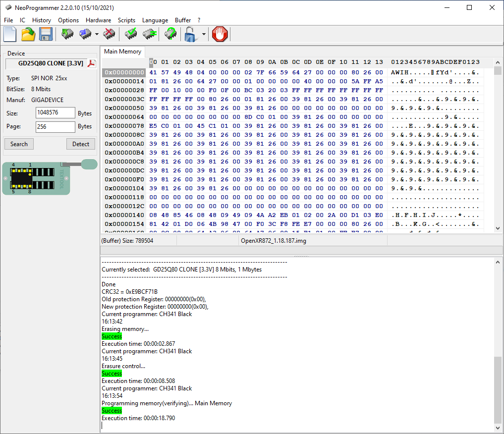
Task: Open a file using the folder icon
Action: pos(28,34)
